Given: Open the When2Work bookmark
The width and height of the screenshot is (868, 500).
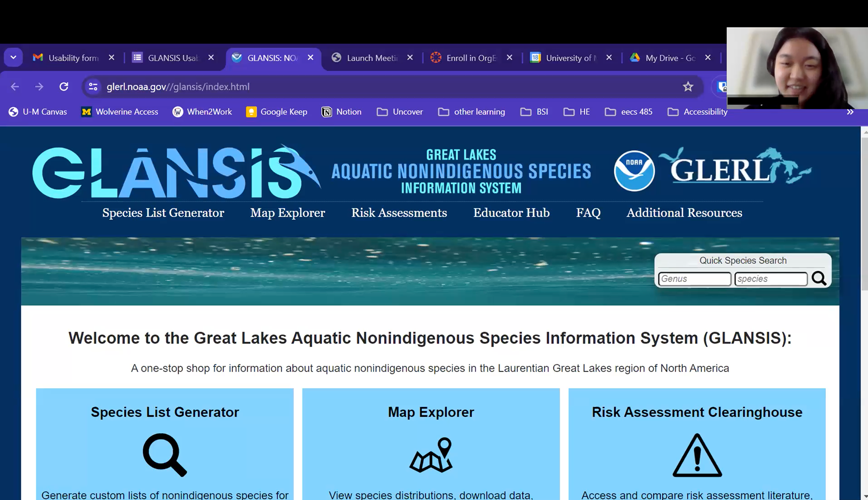Looking at the screenshot, I should (202, 112).
